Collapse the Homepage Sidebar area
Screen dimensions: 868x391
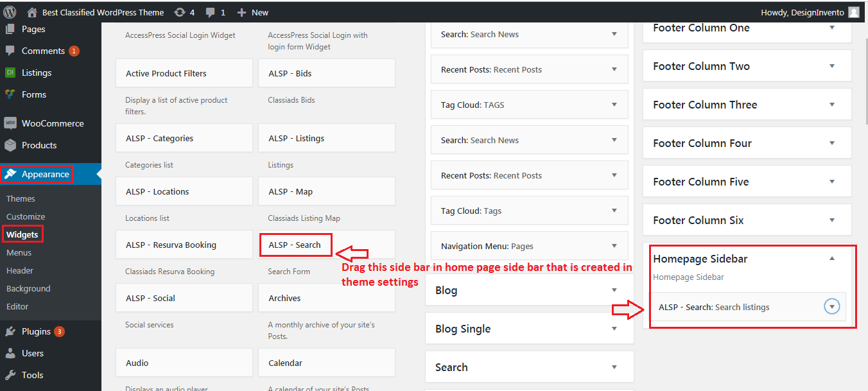(x=832, y=259)
